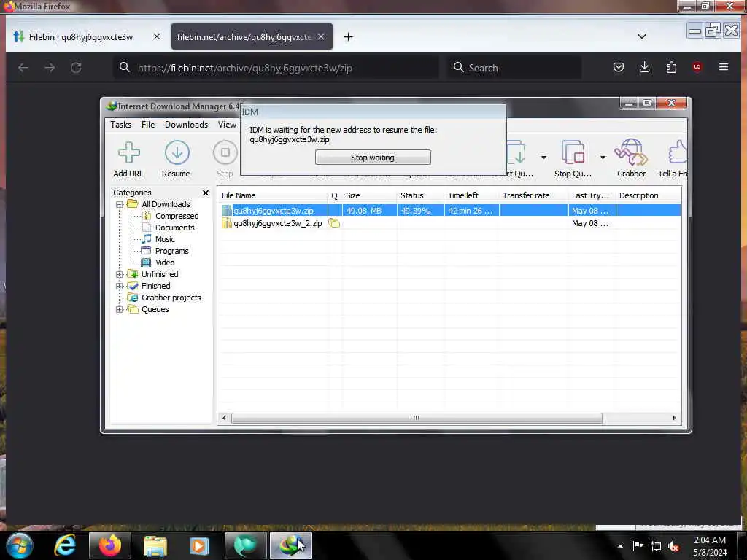The height and width of the screenshot is (560, 747).
Task: Click the Firefox reload button
Action: tap(76, 68)
